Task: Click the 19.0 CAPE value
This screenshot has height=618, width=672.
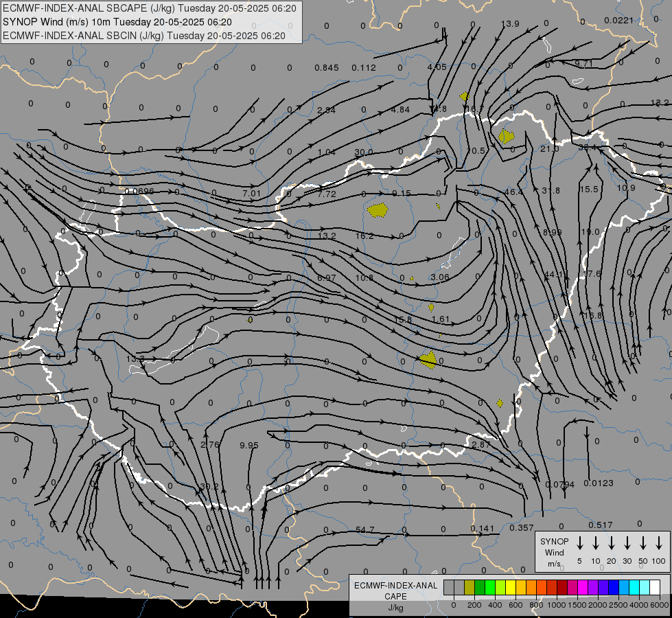Action: click(590, 232)
